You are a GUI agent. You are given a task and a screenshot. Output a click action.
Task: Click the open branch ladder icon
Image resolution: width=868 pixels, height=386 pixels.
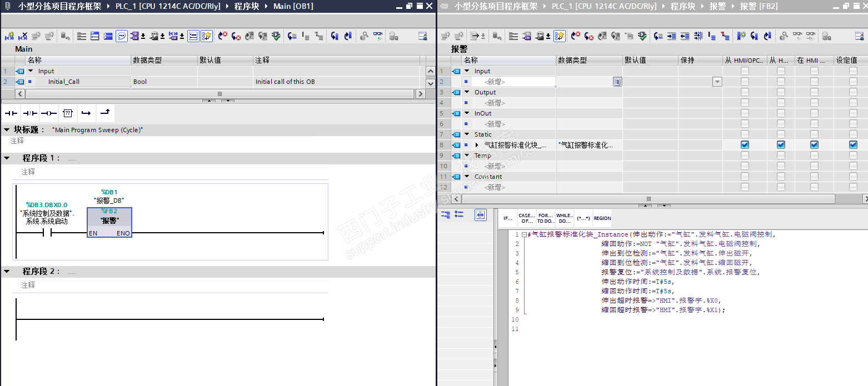coord(86,113)
